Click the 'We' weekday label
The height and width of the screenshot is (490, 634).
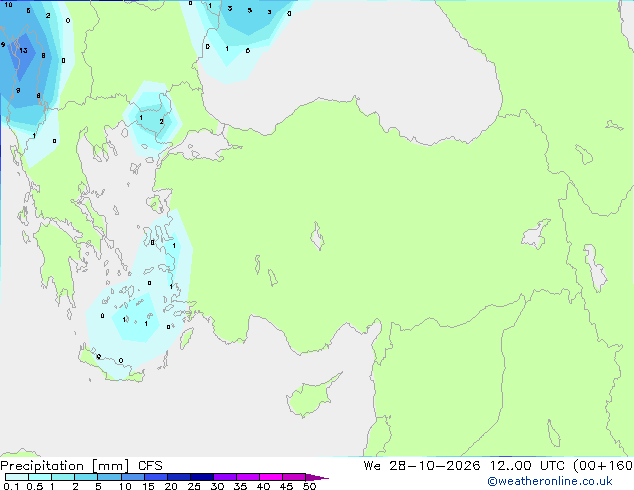[372, 466]
